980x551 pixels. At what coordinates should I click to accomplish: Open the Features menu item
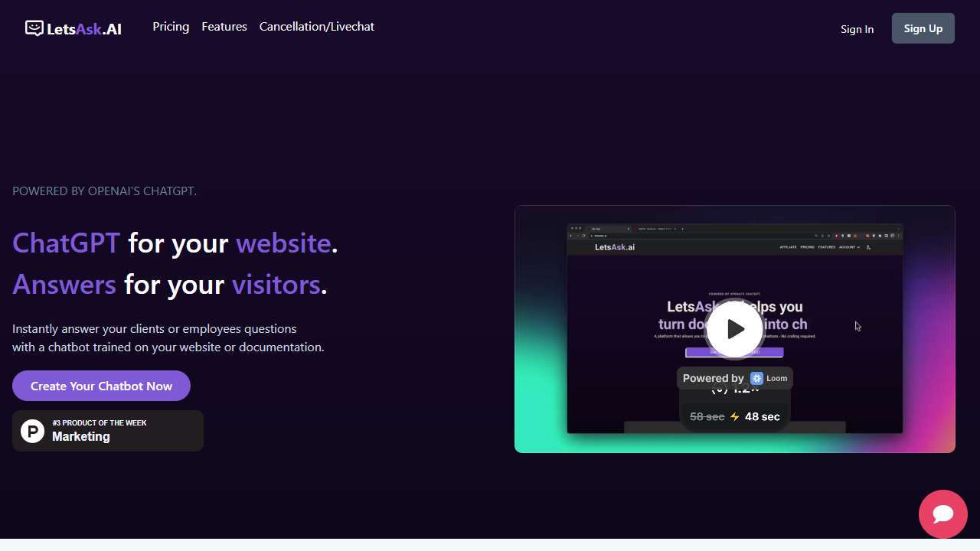tap(224, 27)
